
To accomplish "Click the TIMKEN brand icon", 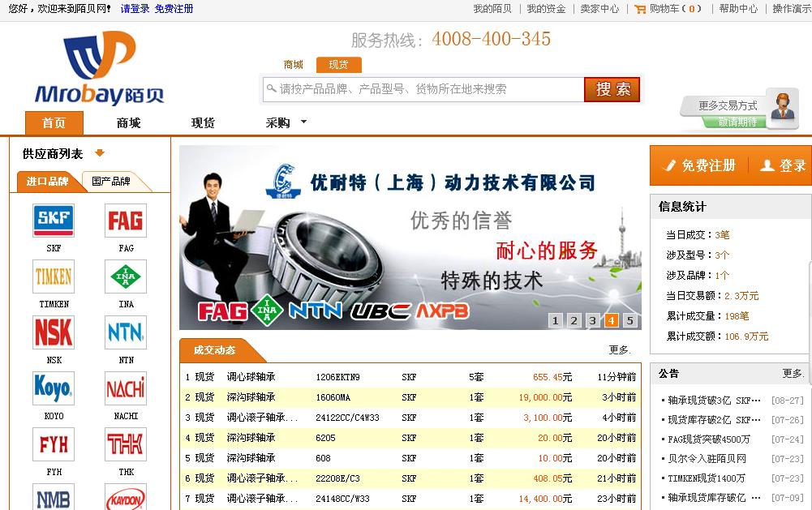I will pyautogui.click(x=53, y=276).
